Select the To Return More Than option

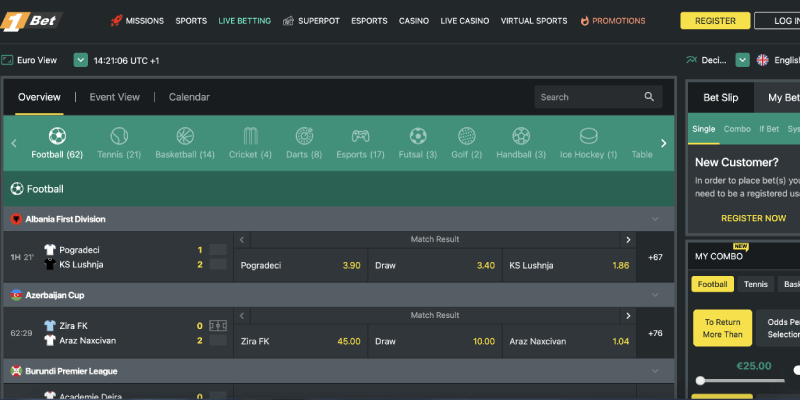point(722,328)
